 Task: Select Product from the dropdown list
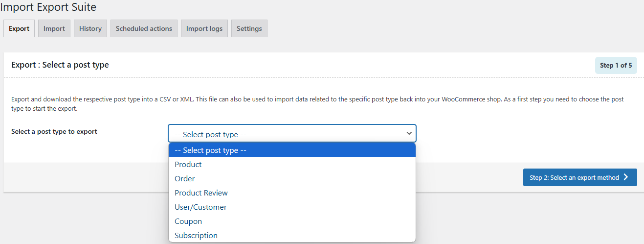[292, 165]
